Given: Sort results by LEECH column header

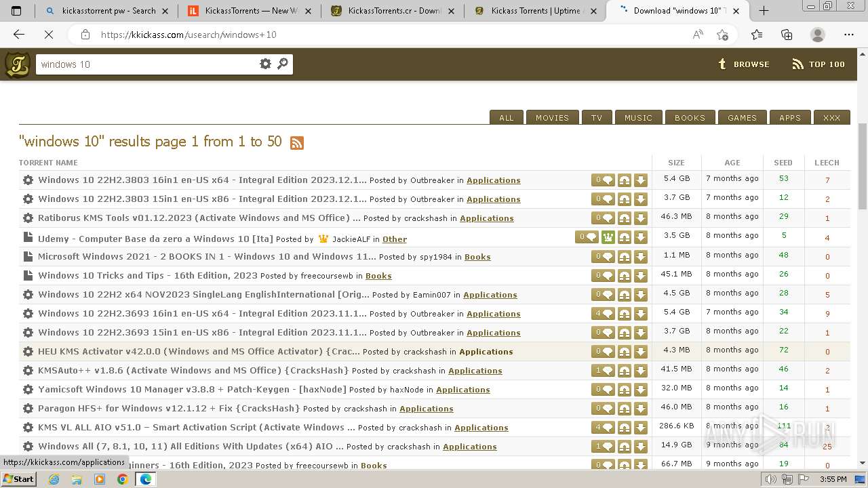Looking at the screenshot, I should [827, 163].
